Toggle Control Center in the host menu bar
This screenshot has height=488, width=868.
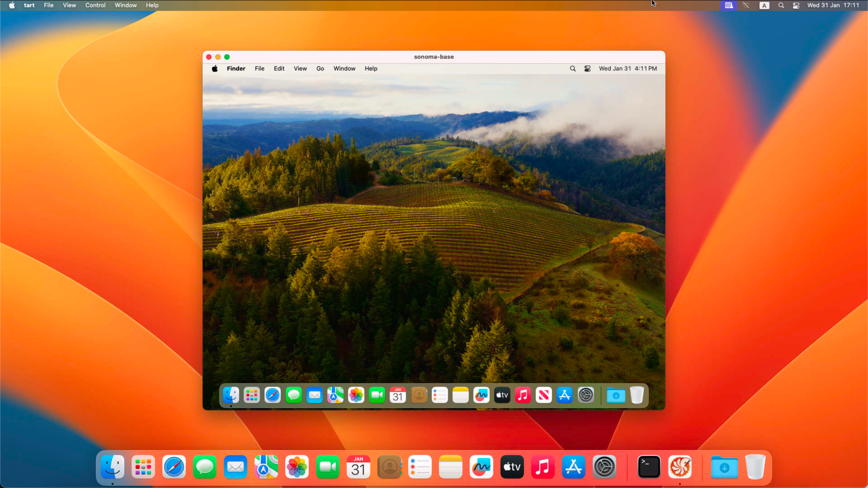[x=796, y=6]
